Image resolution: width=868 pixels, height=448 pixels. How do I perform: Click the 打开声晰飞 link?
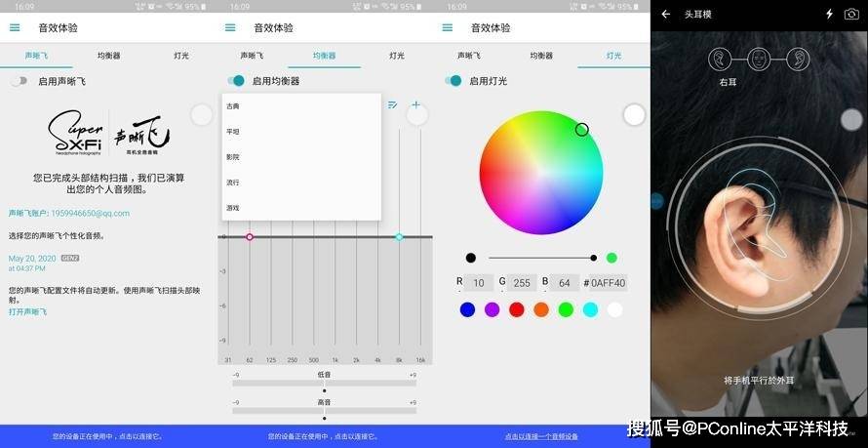27,311
